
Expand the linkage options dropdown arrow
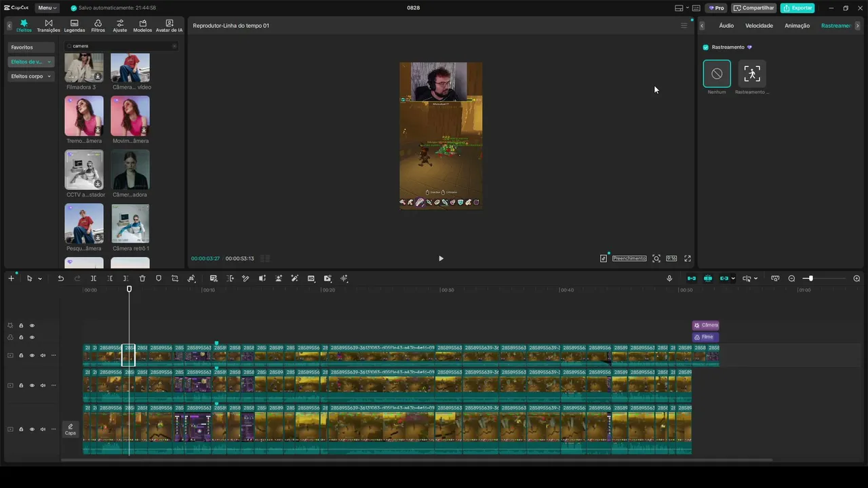[x=733, y=279]
